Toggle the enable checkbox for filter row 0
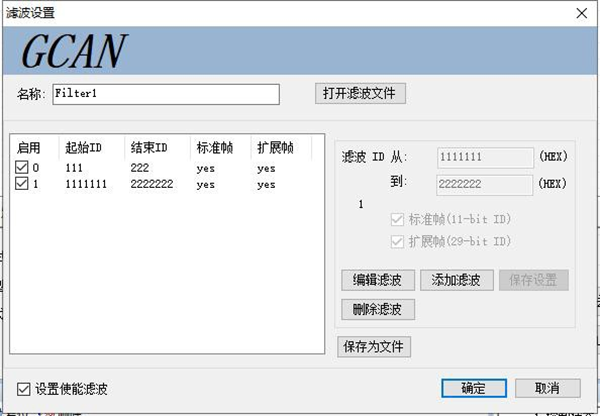Image resolution: width=600 pixels, height=416 pixels. pyautogui.click(x=22, y=168)
